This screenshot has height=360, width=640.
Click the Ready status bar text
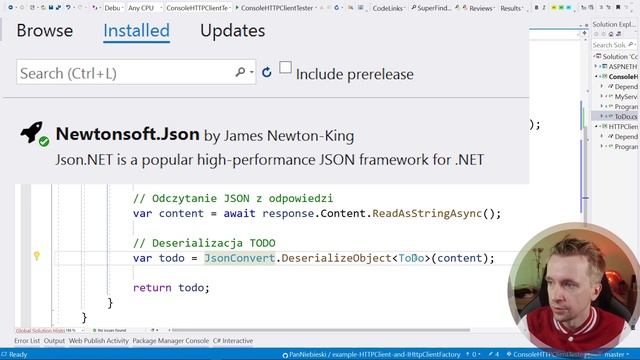18,354
